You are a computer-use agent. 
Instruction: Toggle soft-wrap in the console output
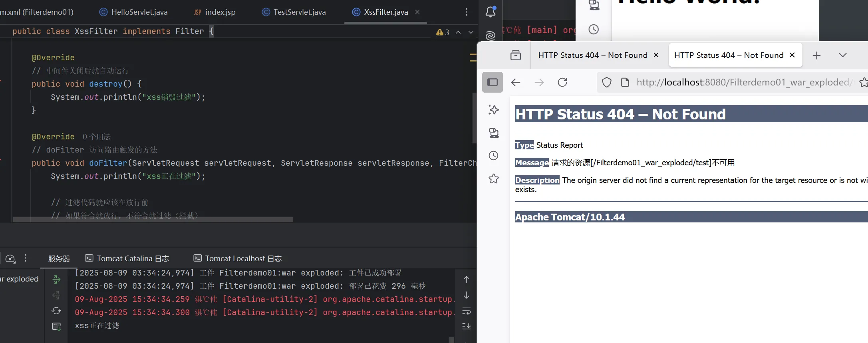(x=466, y=311)
